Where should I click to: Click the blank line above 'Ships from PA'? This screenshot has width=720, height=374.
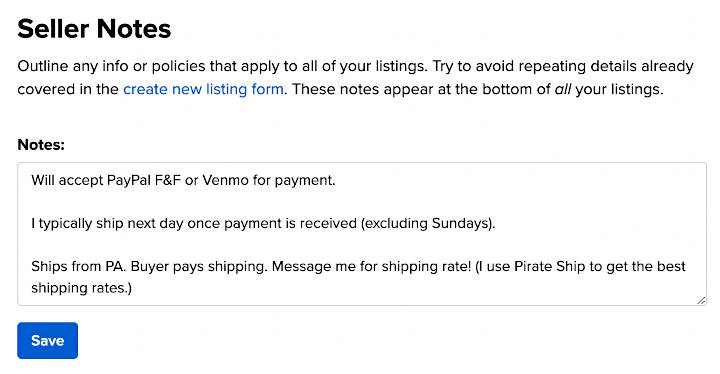coord(362,245)
